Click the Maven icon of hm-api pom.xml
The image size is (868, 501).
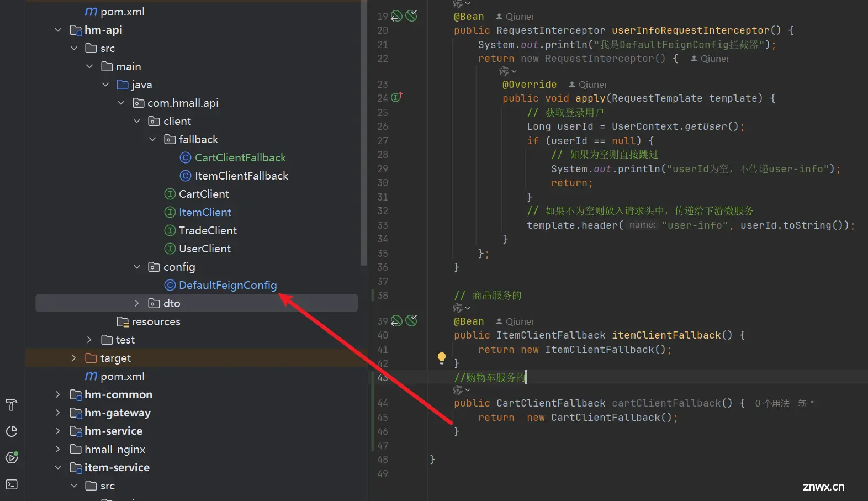click(x=91, y=376)
